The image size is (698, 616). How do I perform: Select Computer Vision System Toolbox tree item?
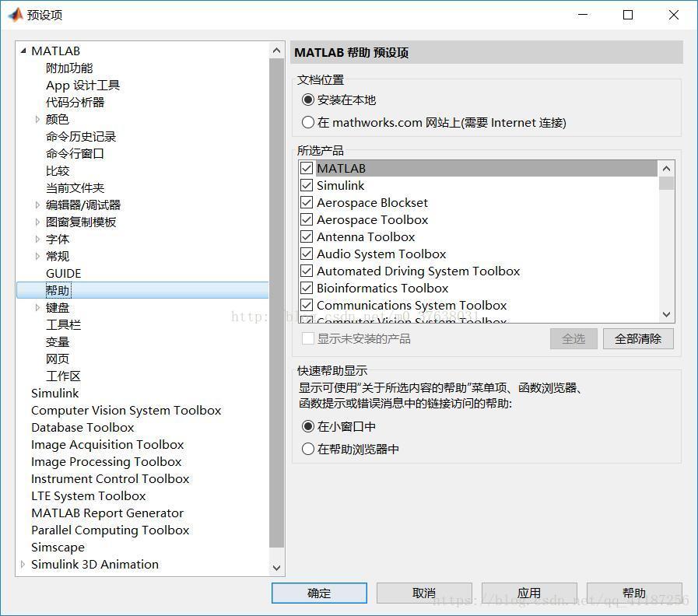126,410
